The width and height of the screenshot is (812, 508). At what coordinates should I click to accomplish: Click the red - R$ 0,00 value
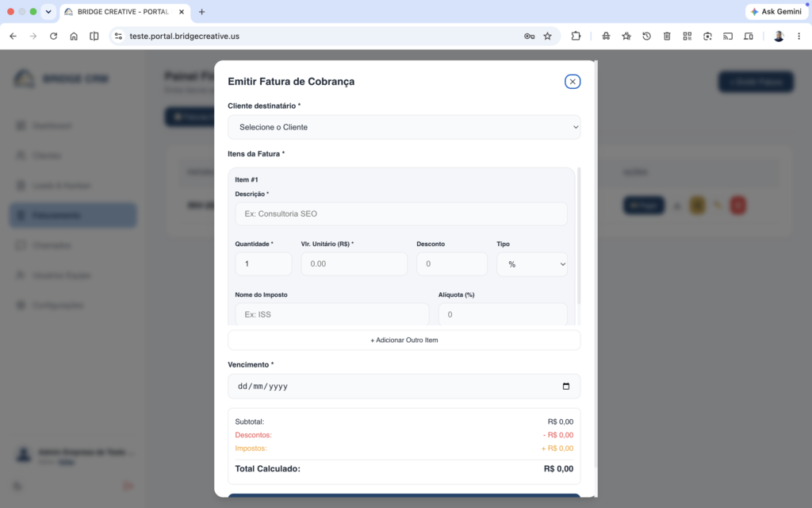coord(558,435)
